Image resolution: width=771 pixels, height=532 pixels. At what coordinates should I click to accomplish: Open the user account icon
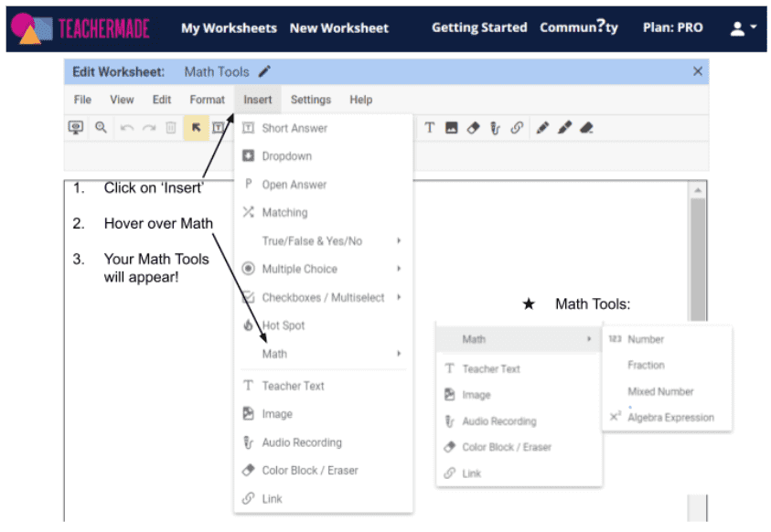coord(737,28)
